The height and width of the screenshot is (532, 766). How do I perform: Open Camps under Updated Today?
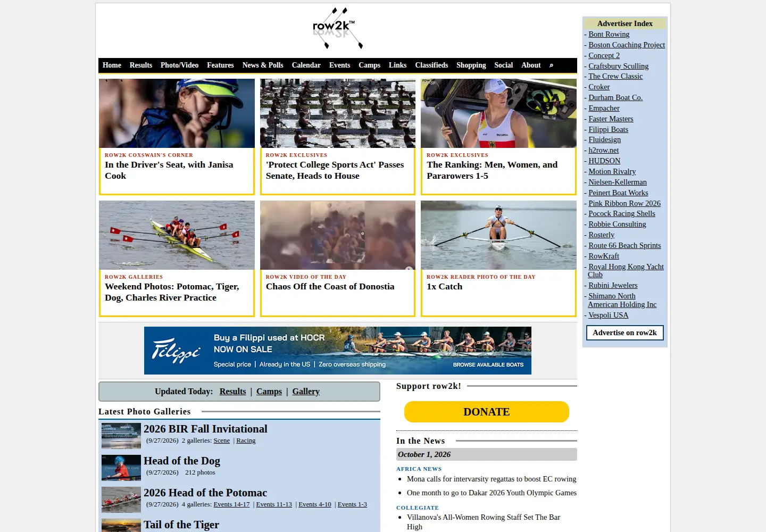coord(269,392)
